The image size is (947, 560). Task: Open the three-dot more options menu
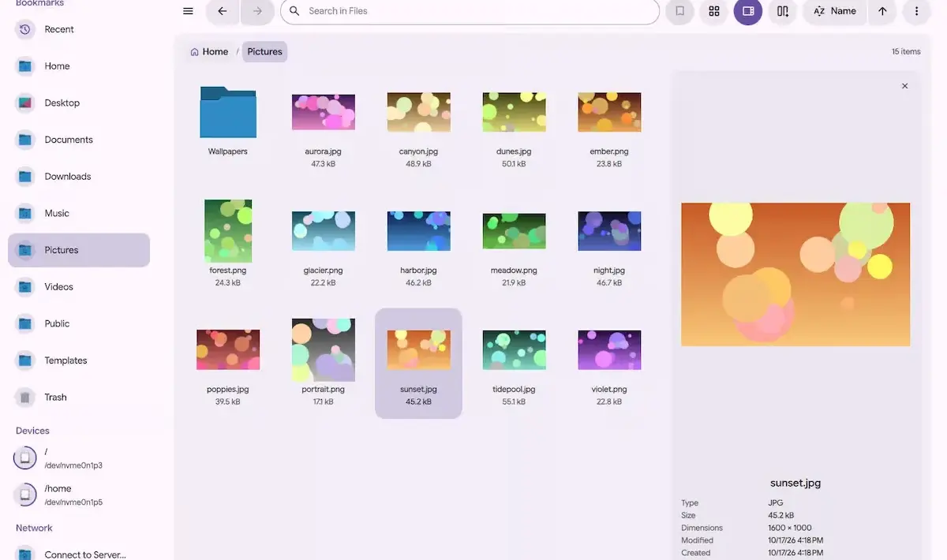tap(916, 11)
